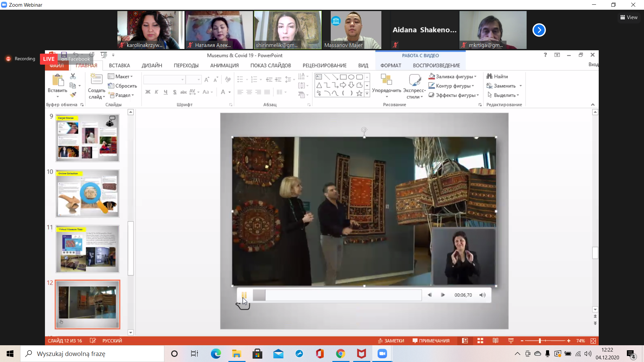Open Chrome from the Windows taskbar

pos(340,354)
